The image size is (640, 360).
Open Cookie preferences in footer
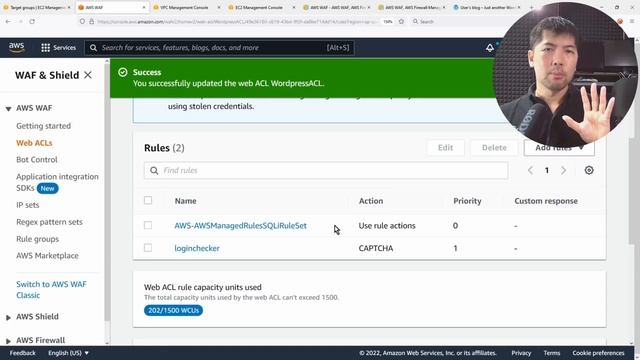pyautogui.click(x=598, y=353)
